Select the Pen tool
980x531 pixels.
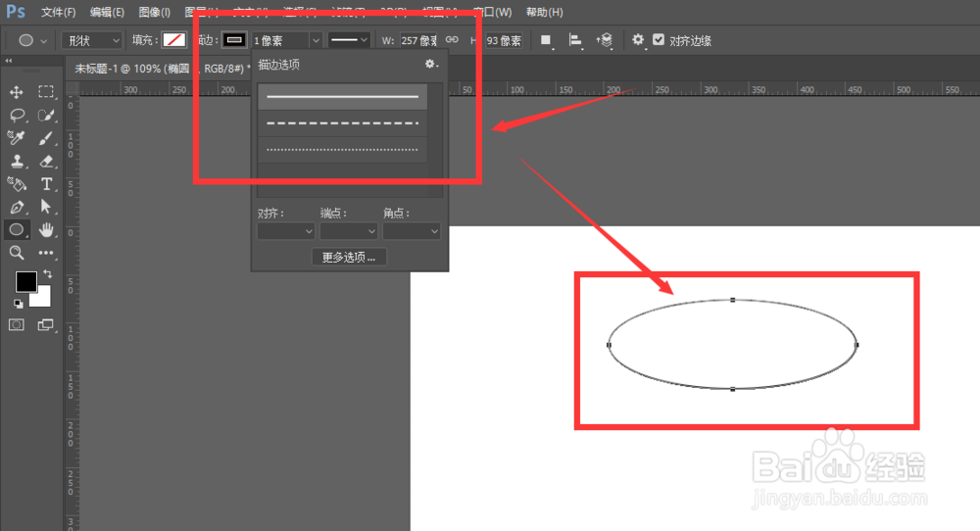[17, 207]
